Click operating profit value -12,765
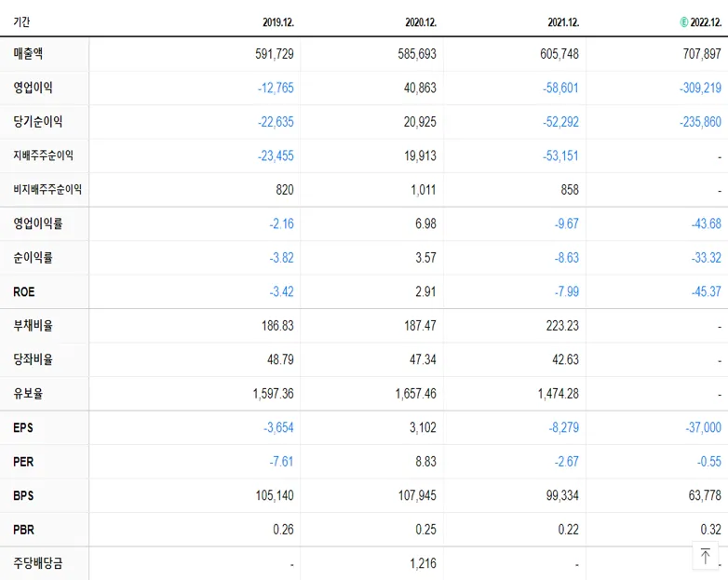Image resolution: width=728 pixels, height=580 pixels. tap(276, 88)
